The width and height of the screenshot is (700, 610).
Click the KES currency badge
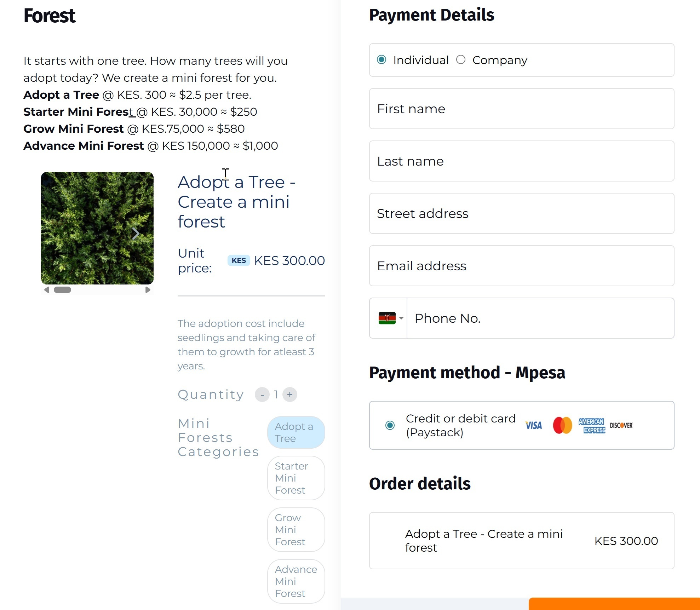(239, 261)
